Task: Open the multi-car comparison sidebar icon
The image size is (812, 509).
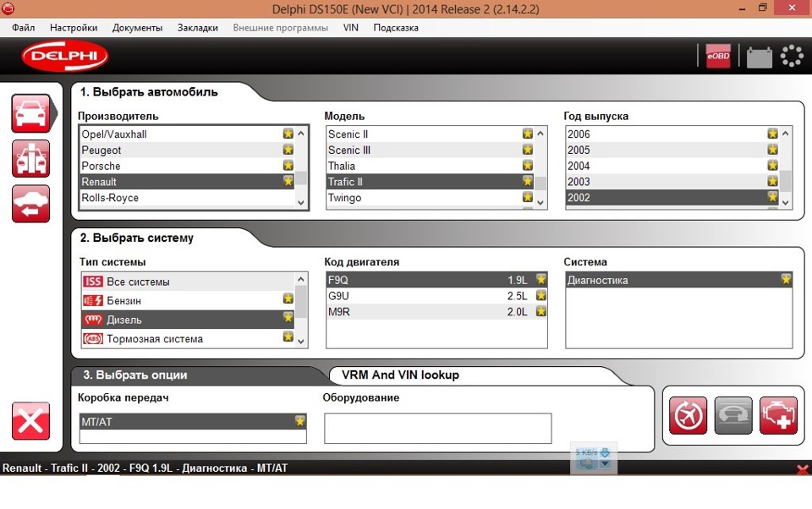Action: click(x=31, y=158)
